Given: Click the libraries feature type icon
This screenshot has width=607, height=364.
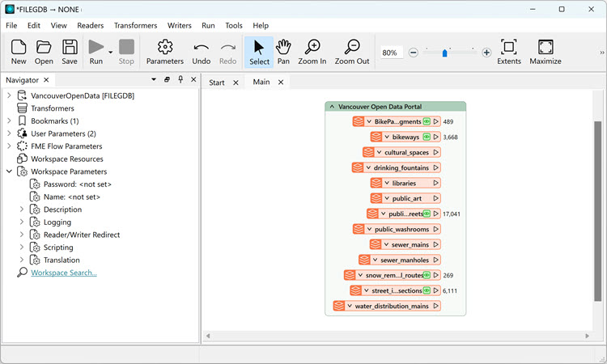Looking at the screenshot, I should (x=376, y=183).
